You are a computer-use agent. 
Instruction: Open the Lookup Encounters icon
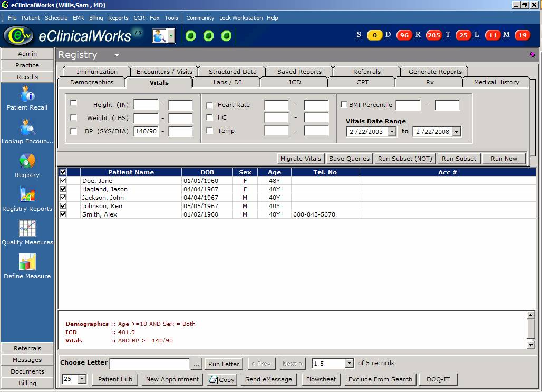[27, 128]
